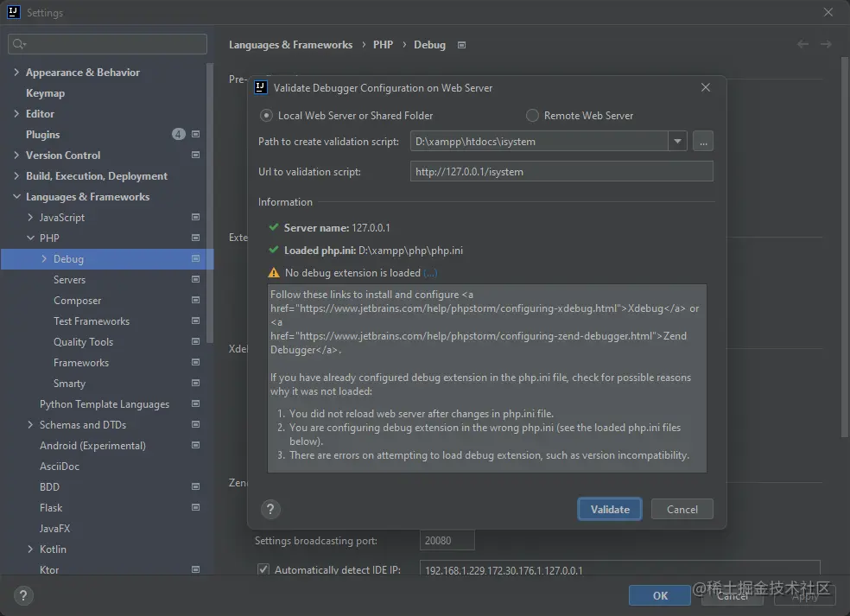
Task: Navigate forward with the right arrow
Action: 826,44
